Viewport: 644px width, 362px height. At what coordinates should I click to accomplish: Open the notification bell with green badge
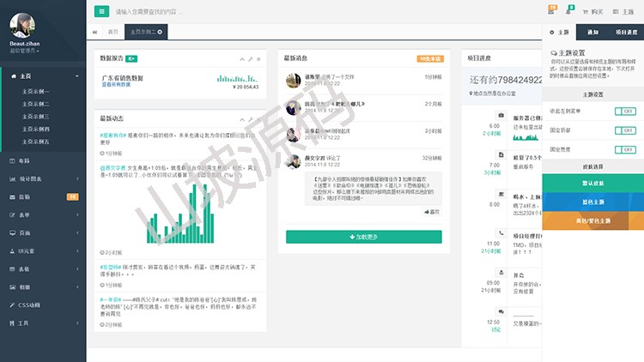[x=568, y=11]
